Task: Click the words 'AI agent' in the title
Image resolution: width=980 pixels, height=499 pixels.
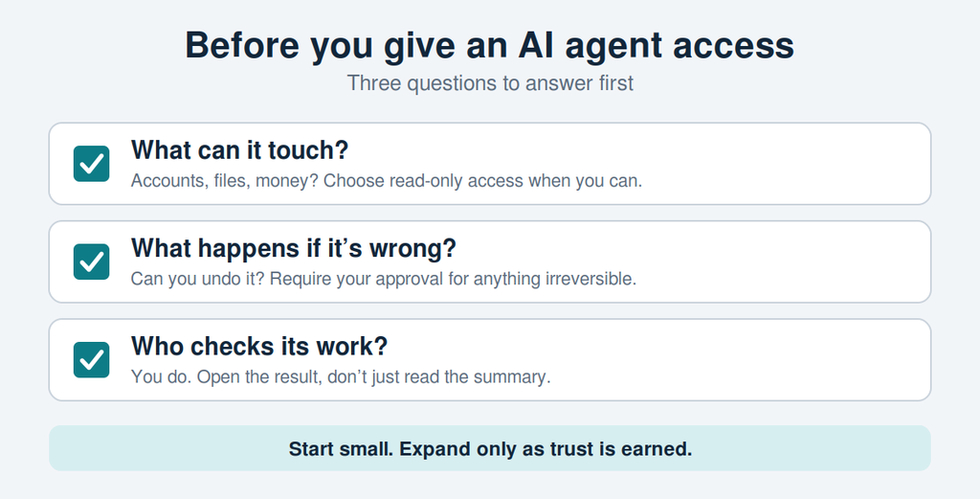Action: click(590, 45)
